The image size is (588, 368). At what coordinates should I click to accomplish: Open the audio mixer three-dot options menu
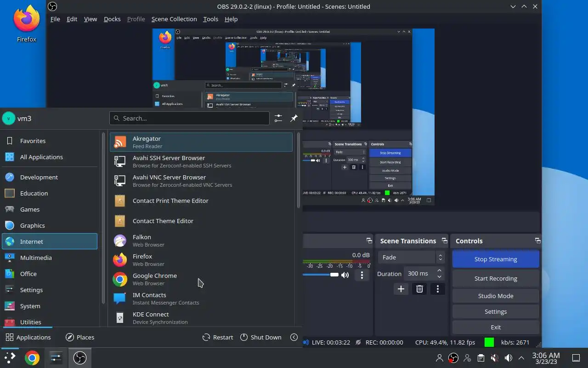362,275
